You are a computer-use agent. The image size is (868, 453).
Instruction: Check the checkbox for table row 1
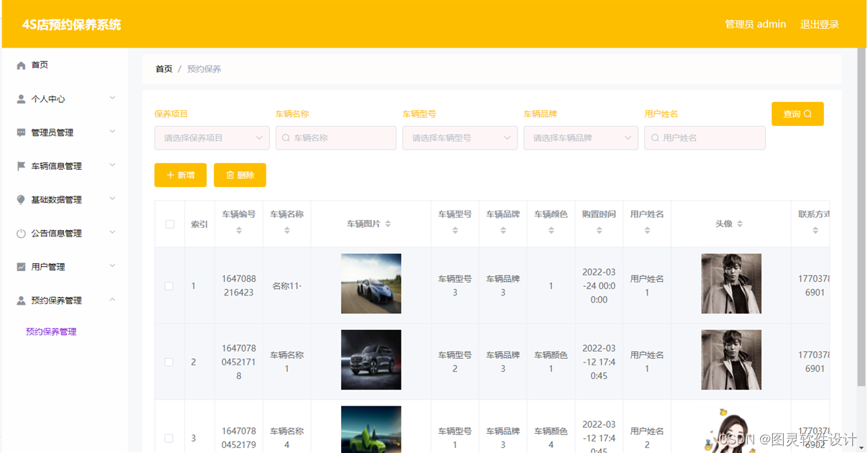[168, 285]
